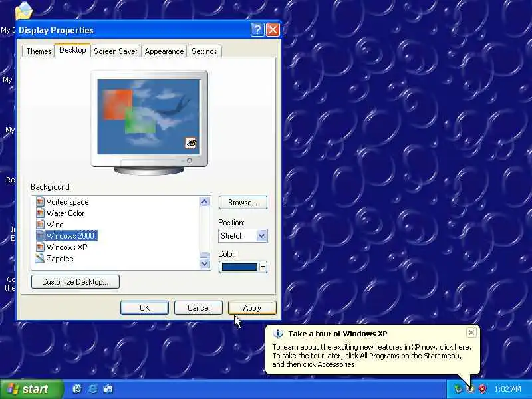532x399 pixels.
Task: Click the blue desktop color swatch
Action: point(239,267)
